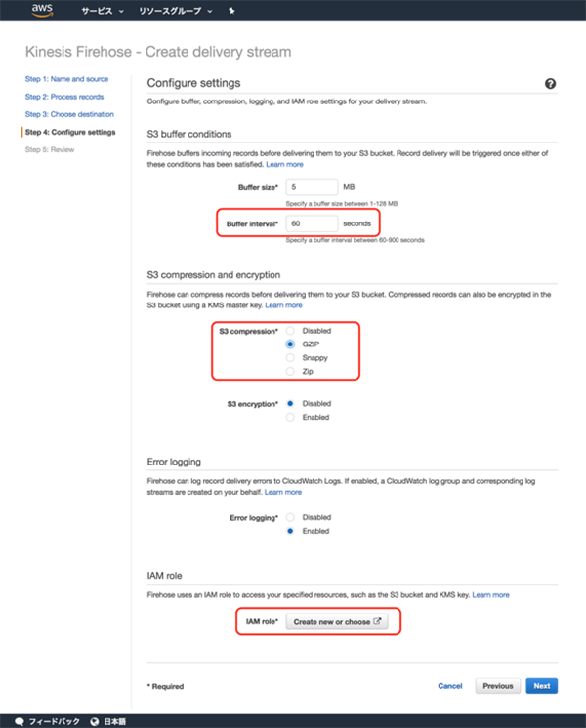Image resolution: width=586 pixels, height=728 pixels.
Task: Go to Step 1: Name and source
Action: pos(66,79)
